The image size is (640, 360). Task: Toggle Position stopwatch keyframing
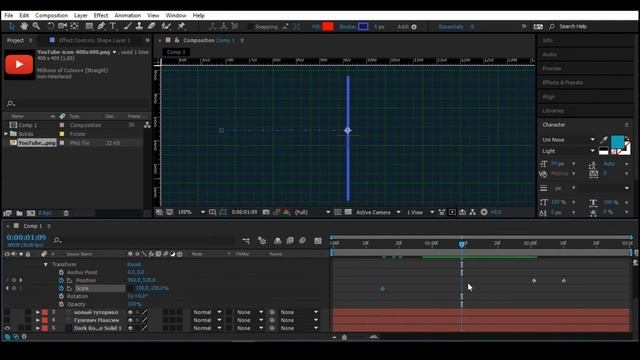61,280
